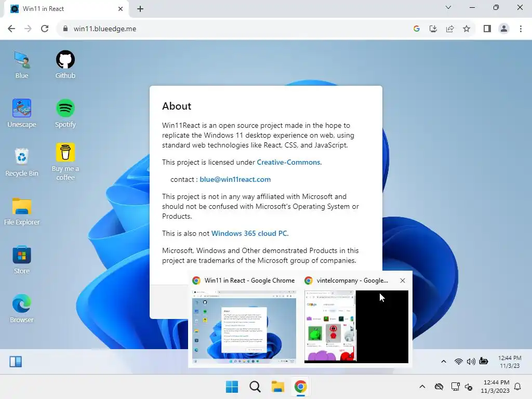The width and height of the screenshot is (532, 399).
Task: Expand hidden icons in the Win11React tray
Action: 444,362
